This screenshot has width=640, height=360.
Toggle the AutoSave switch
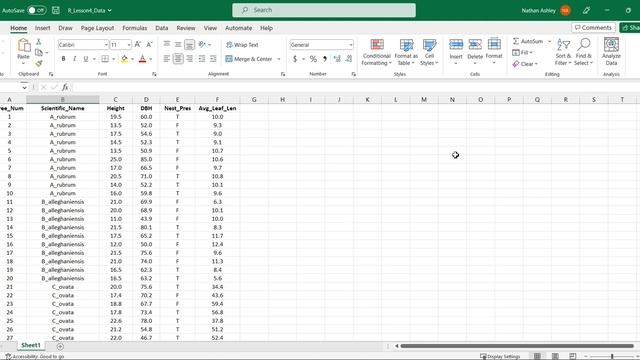point(37,10)
